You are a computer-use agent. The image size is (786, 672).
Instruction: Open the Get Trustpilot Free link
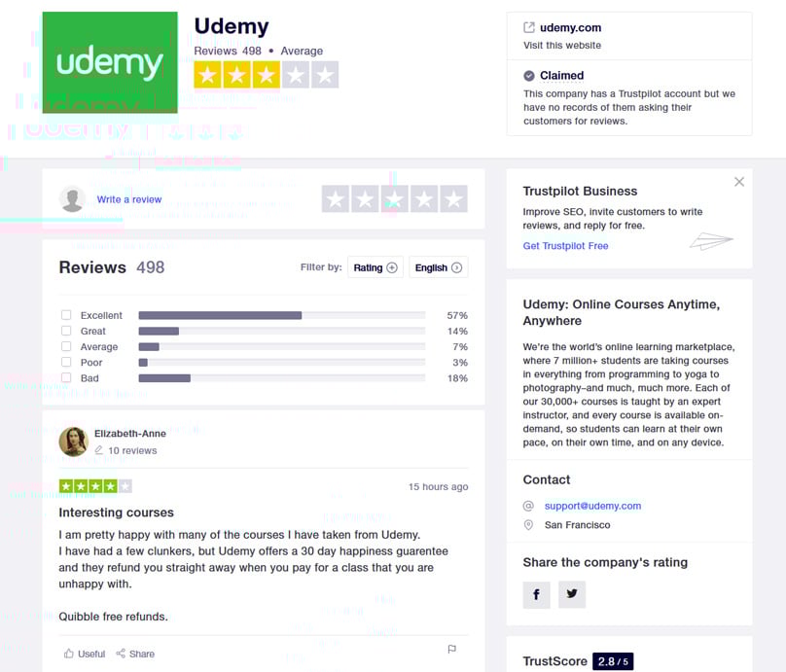pos(565,245)
